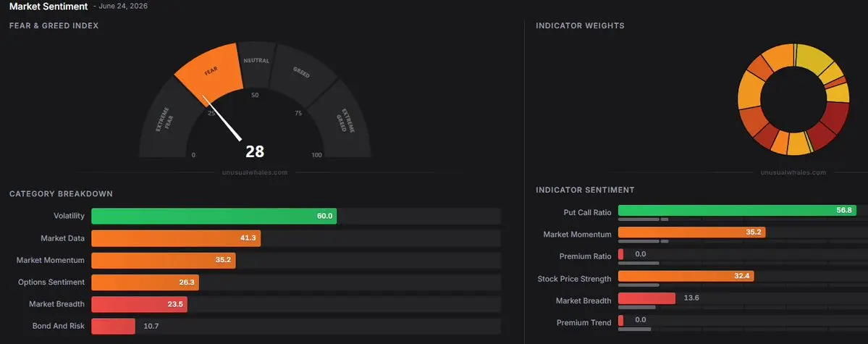Click the 56.8 Put Call Ratio value

844,211
